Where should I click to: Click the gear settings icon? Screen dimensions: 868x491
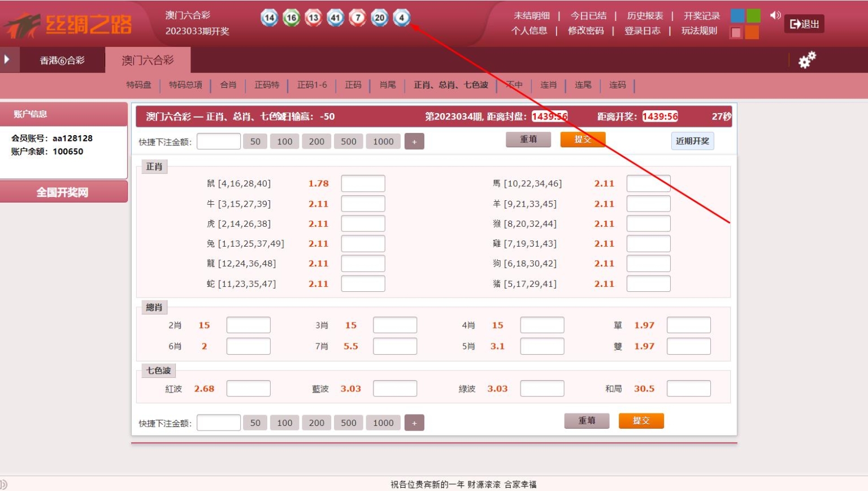[x=807, y=60]
